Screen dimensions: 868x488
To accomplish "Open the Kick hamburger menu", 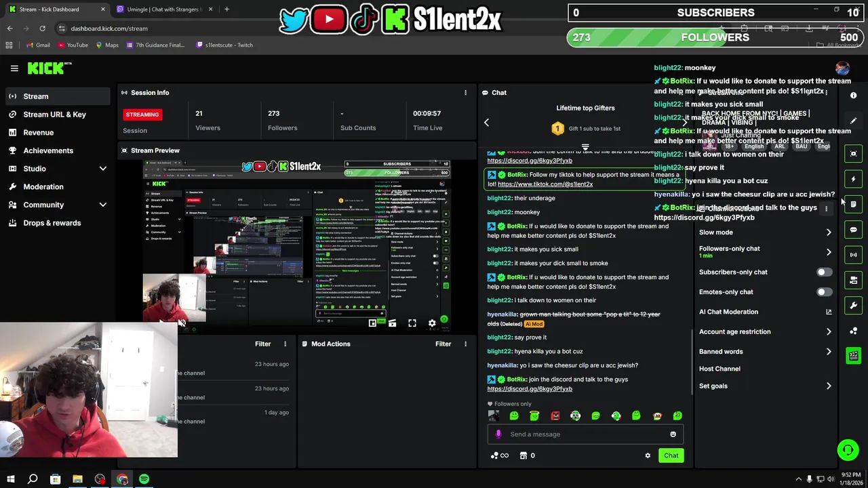I will (x=14, y=68).
